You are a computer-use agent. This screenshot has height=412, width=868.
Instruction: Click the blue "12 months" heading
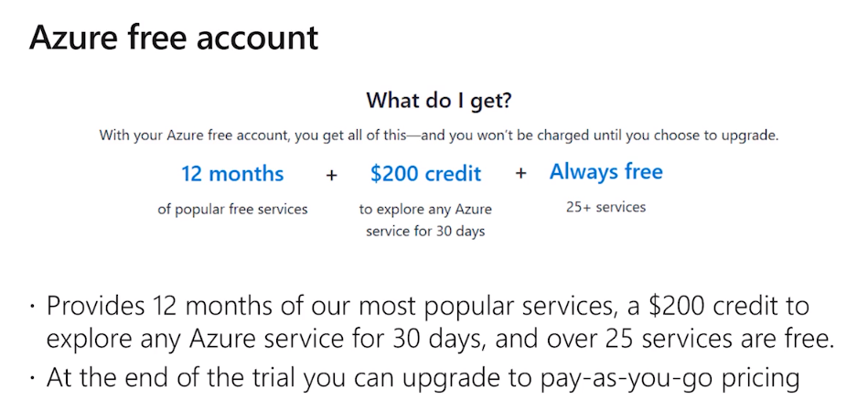click(x=232, y=174)
